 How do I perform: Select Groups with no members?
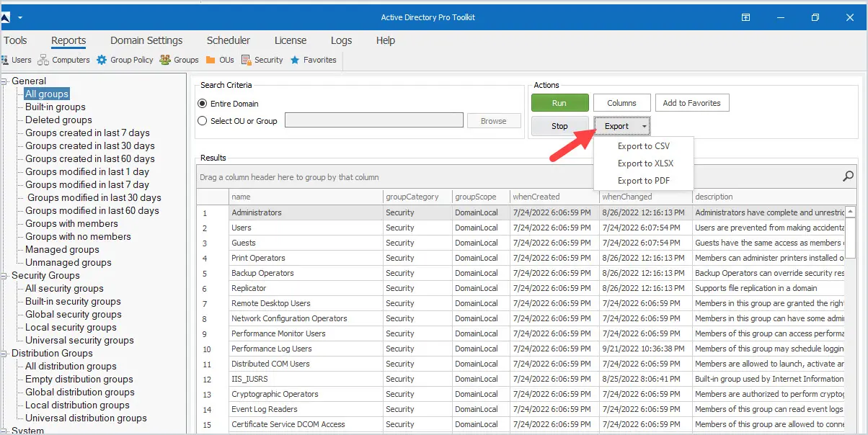pyautogui.click(x=78, y=236)
